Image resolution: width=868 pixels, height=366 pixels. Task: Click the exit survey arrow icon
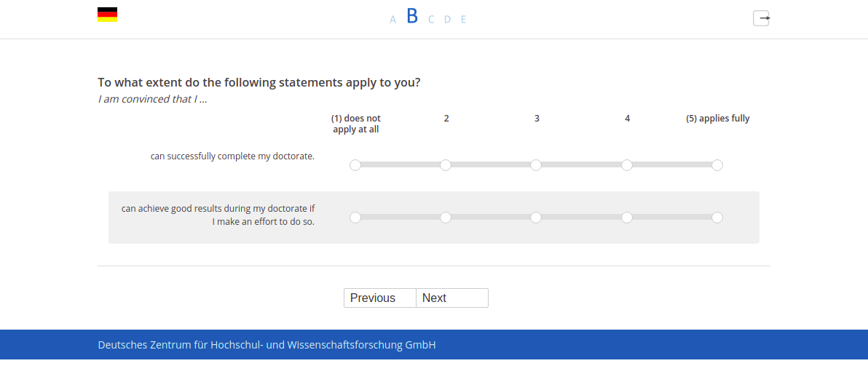pos(761,18)
